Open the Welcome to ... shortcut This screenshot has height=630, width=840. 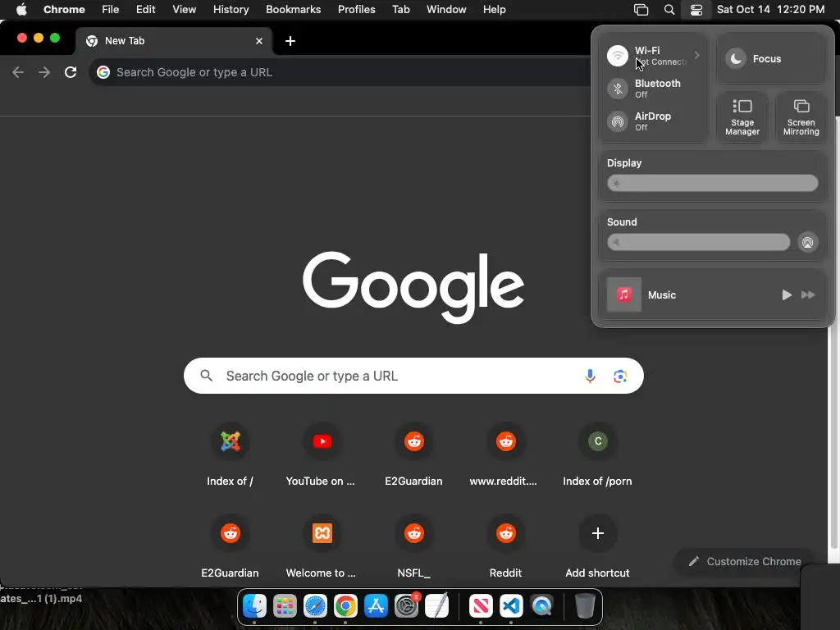tap(322, 546)
